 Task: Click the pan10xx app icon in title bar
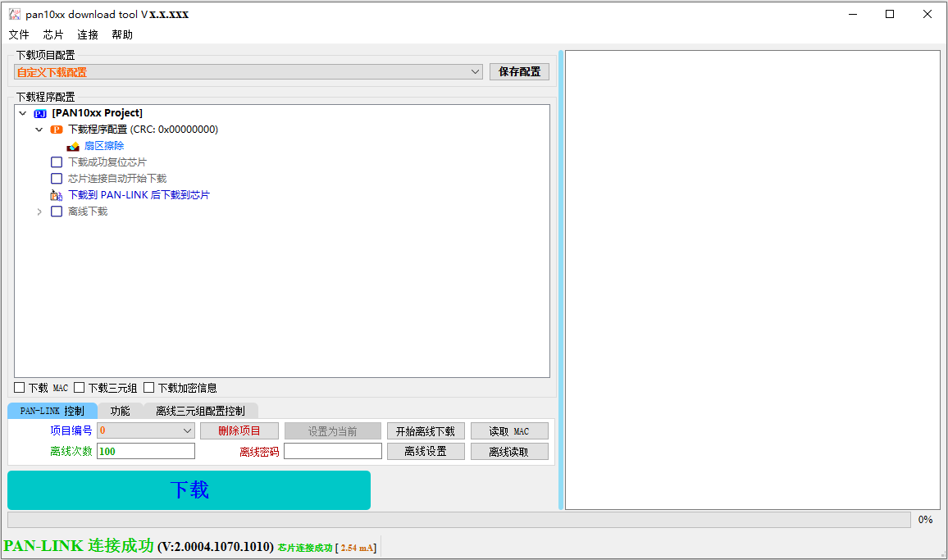click(x=15, y=14)
